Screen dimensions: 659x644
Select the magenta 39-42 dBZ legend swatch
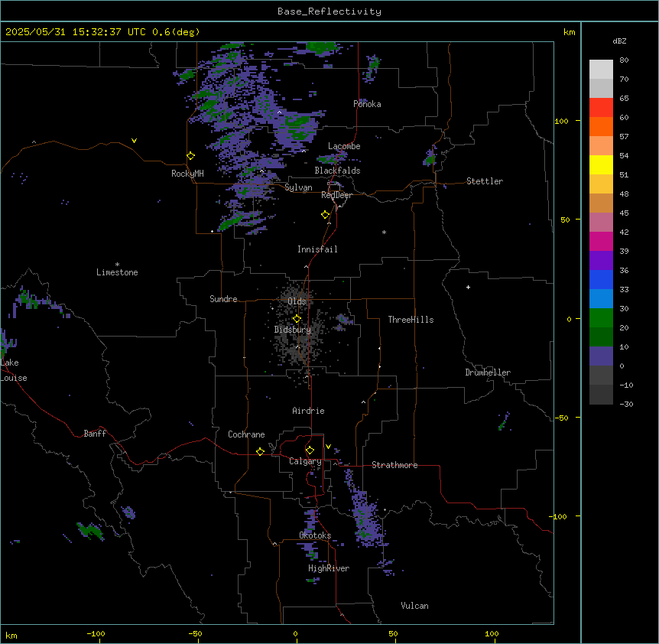601,242
